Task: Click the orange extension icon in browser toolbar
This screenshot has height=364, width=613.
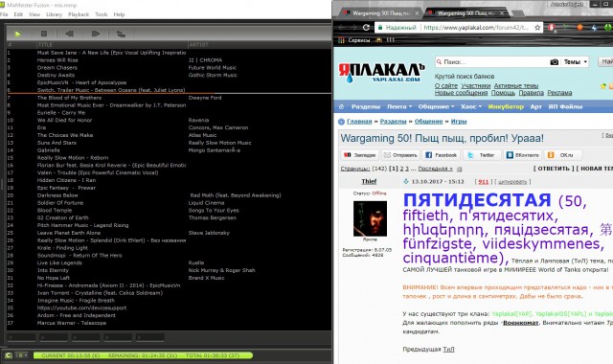Action: (x=579, y=28)
